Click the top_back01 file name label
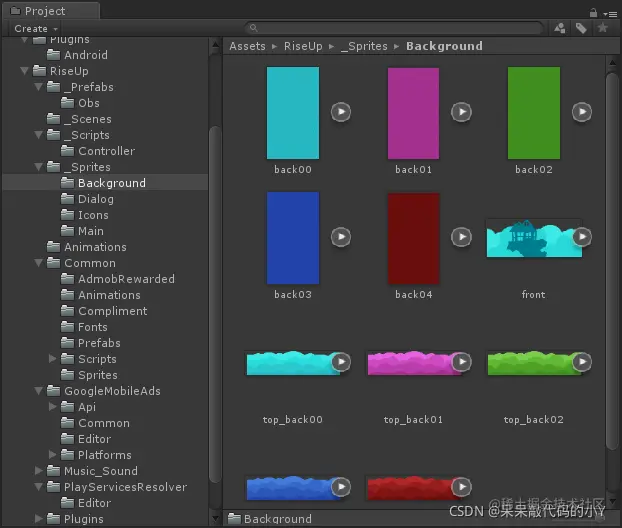 (413, 420)
